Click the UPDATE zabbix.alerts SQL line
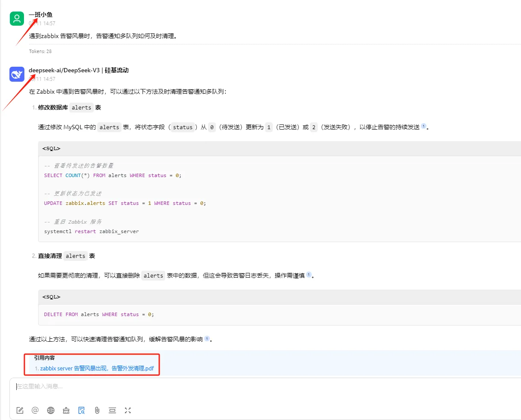Screen dimensions: 521x420 [125, 203]
